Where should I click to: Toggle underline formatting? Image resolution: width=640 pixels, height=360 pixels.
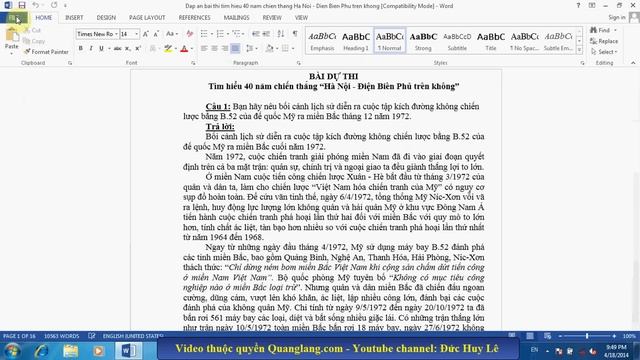pyautogui.click(x=101, y=49)
